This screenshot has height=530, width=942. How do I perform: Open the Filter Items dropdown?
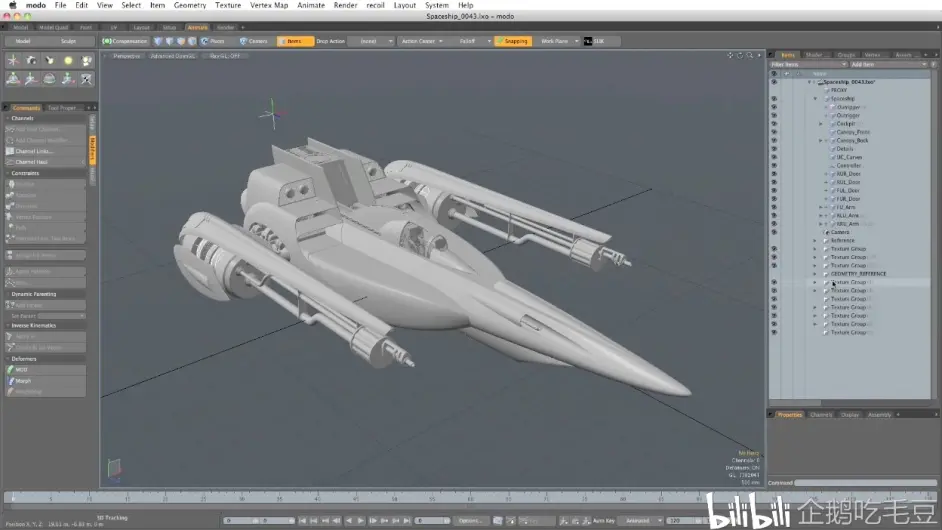click(808, 64)
